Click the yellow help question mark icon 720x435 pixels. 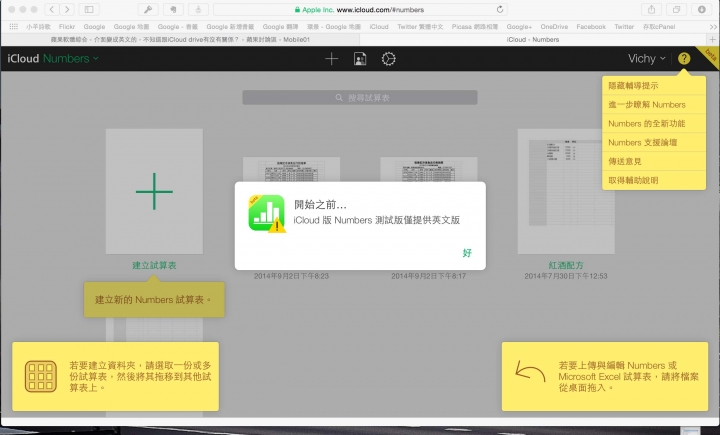pos(684,58)
